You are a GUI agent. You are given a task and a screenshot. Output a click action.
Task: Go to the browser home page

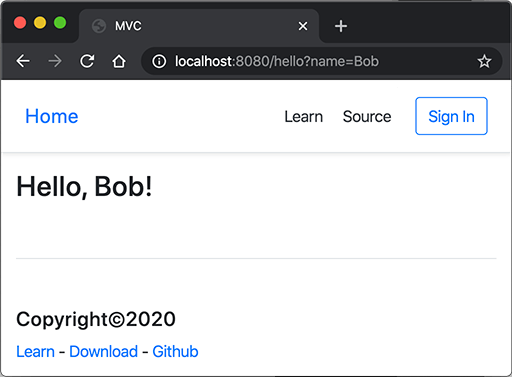[x=119, y=61]
